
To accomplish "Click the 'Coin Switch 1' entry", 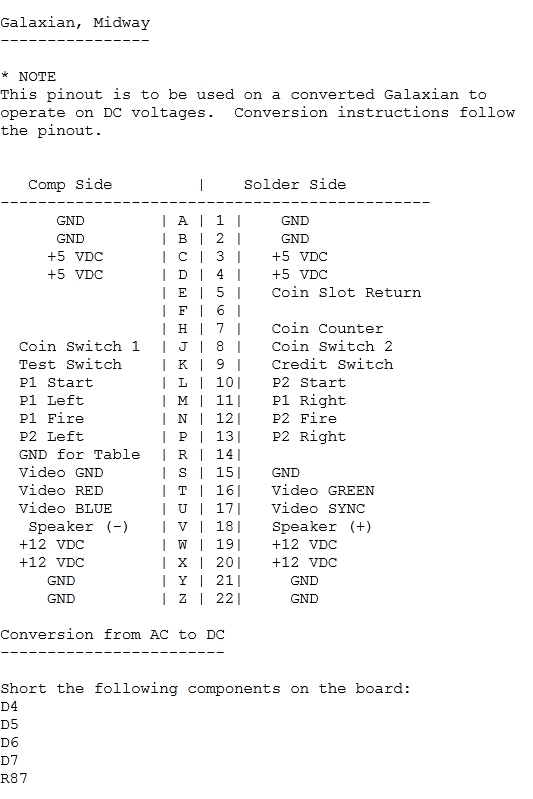I will click(79, 347).
